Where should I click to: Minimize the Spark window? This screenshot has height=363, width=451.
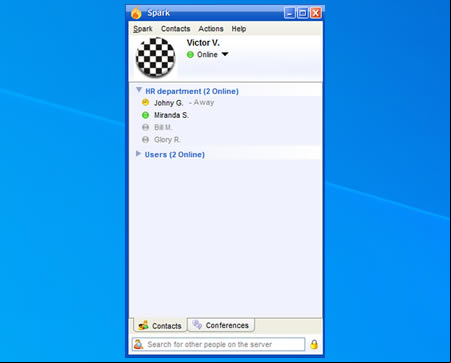pos(289,13)
